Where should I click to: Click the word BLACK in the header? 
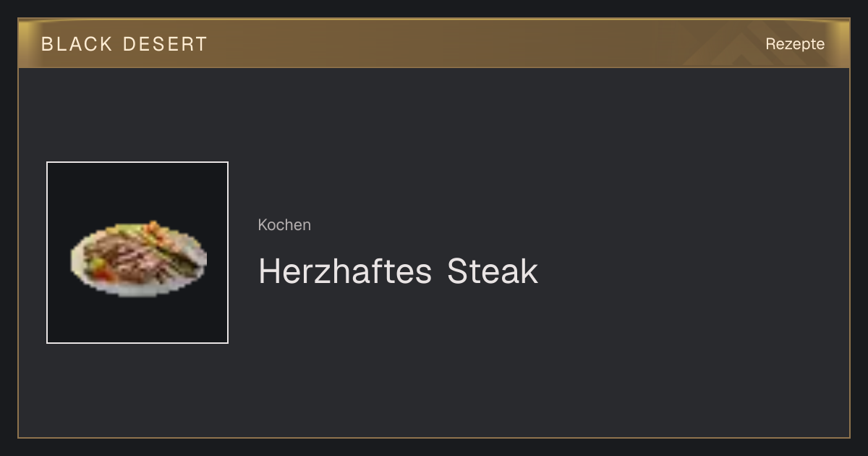77,44
